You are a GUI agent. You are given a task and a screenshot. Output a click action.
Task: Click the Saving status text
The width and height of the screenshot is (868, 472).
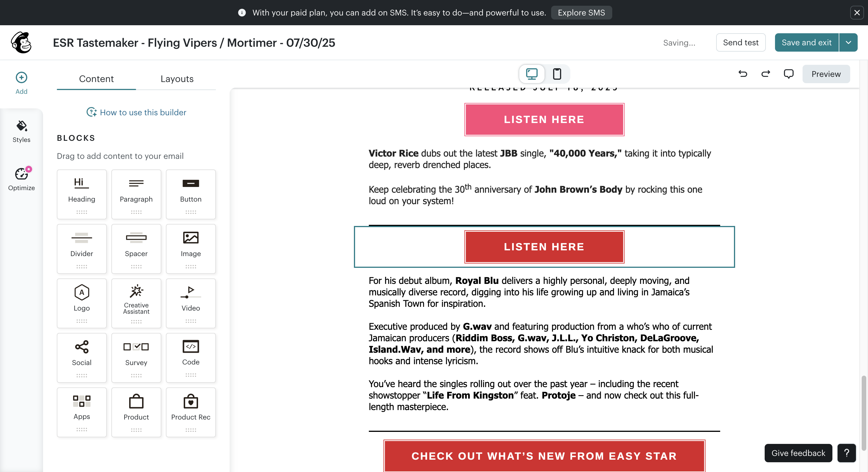click(679, 43)
